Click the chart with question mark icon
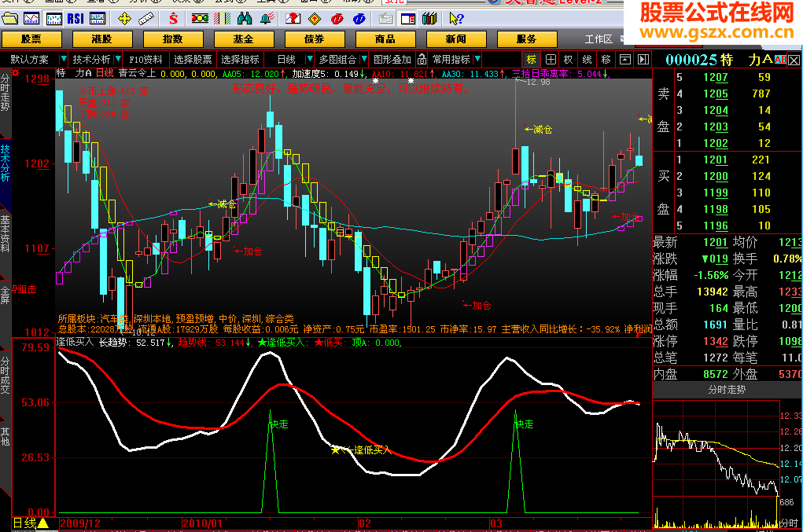This screenshot has height=532, width=803. [293, 20]
